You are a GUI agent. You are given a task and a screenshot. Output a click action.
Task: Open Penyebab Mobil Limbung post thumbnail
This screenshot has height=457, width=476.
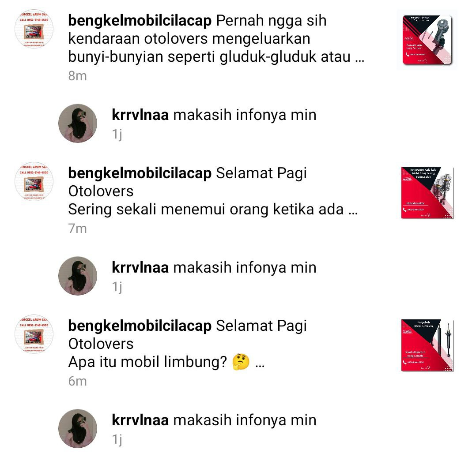(x=427, y=345)
